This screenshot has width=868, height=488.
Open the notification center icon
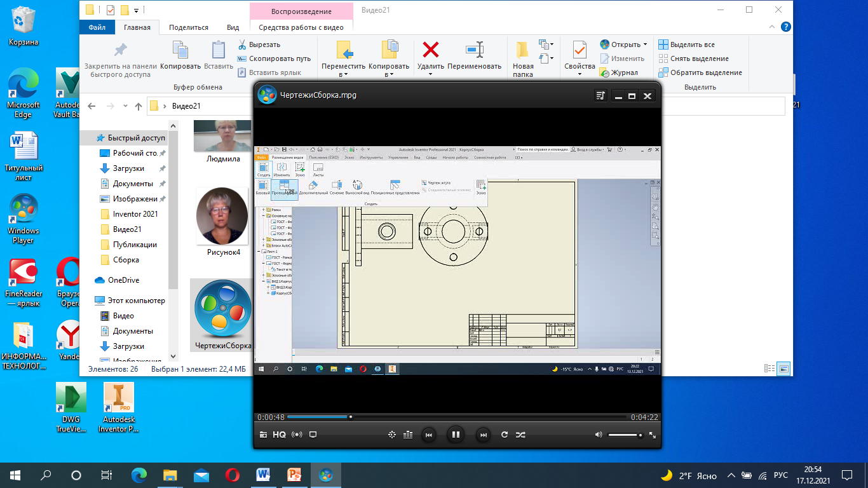847,475
